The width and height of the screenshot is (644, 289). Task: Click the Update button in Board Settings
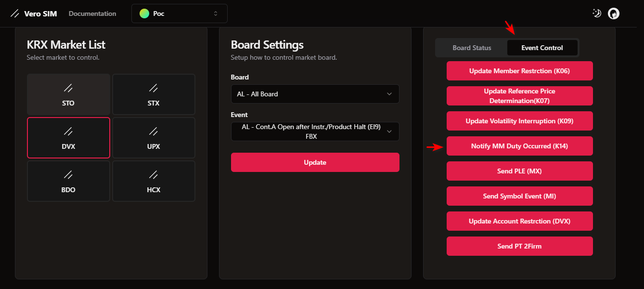click(315, 162)
